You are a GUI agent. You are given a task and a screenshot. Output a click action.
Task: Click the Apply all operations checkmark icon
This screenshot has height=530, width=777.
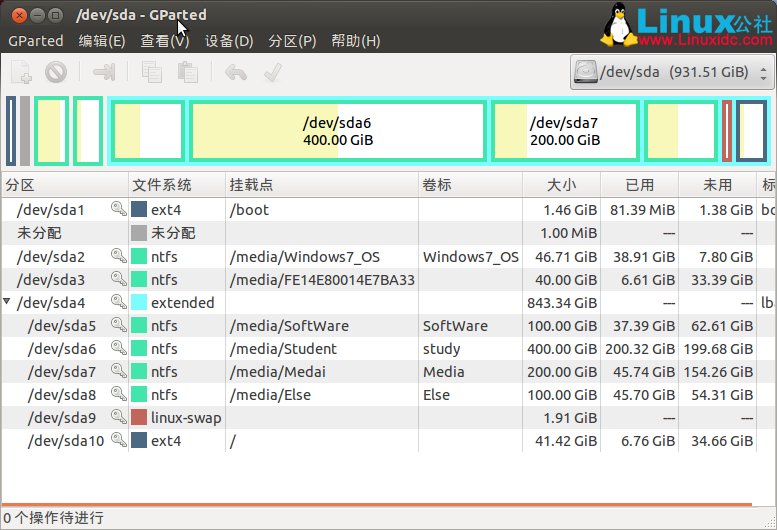(x=273, y=72)
